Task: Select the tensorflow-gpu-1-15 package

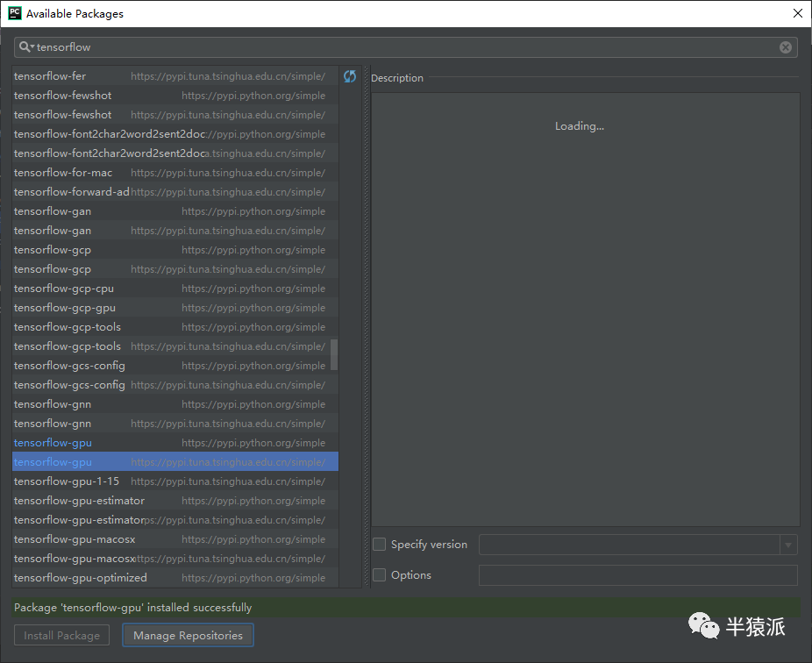Action: (175, 481)
